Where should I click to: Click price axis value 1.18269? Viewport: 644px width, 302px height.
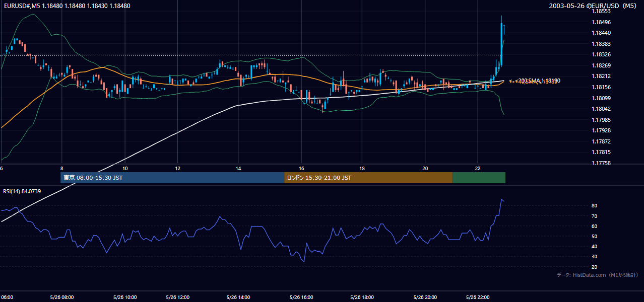click(x=601, y=65)
